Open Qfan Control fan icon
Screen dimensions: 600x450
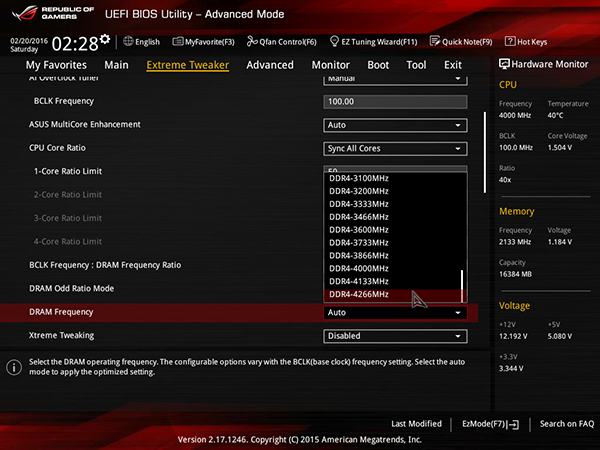[x=252, y=41]
